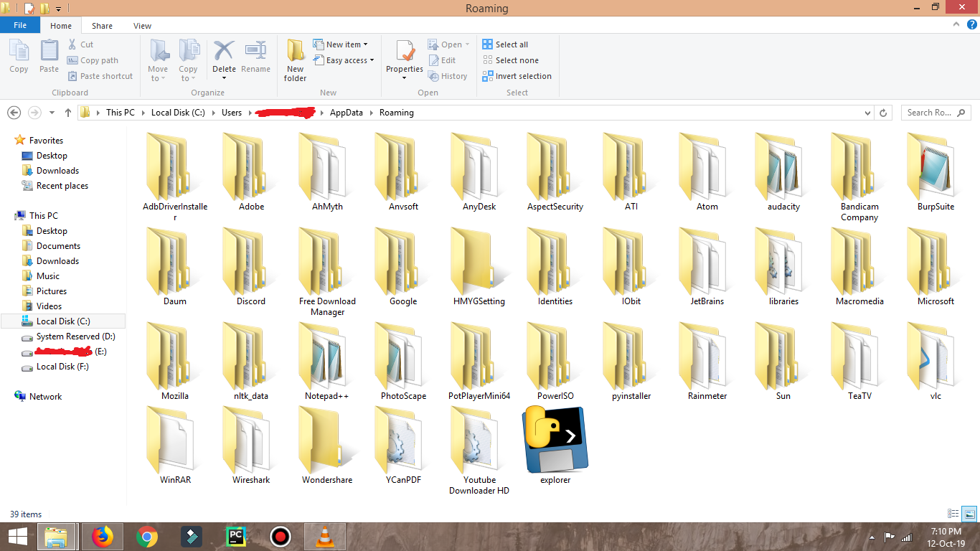Image resolution: width=980 pixels, height=551 pixels.
Task: Select the Youtube Downloader HD folder
Action: (479, 451)
